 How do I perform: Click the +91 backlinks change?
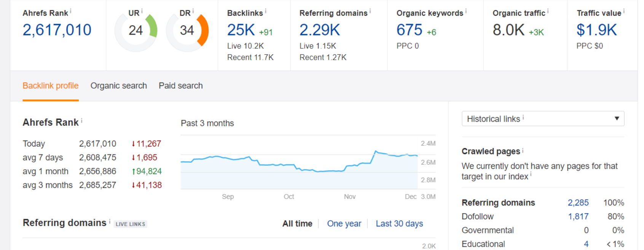(x=266, y=32)
